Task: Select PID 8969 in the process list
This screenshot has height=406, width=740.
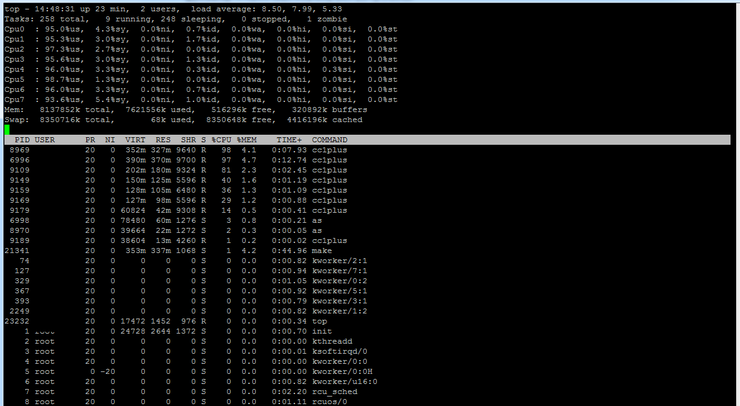Action: [19, 150]
